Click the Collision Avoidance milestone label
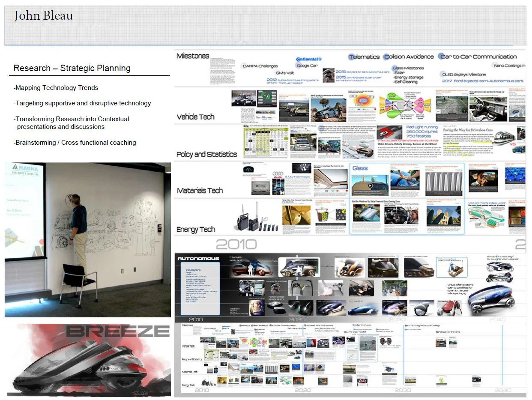The width and height of the screenshot is (532, 400). 409,57
